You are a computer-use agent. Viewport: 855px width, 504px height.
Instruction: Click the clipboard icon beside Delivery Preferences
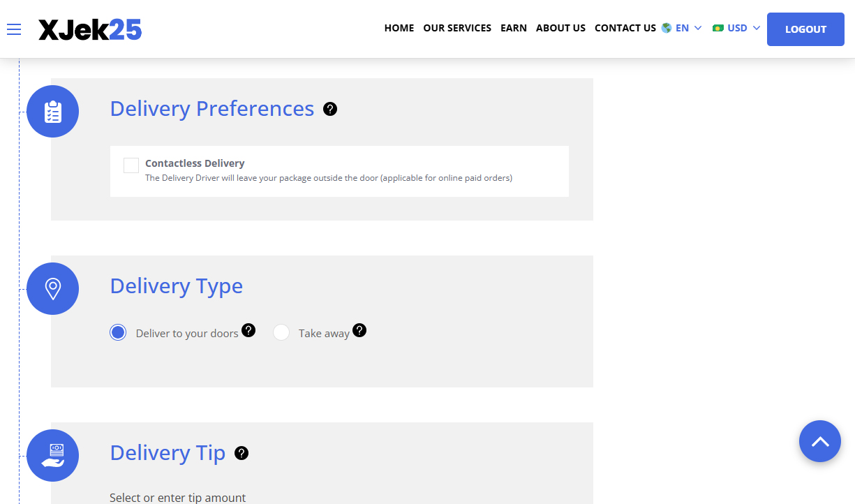tap(52, 110)
